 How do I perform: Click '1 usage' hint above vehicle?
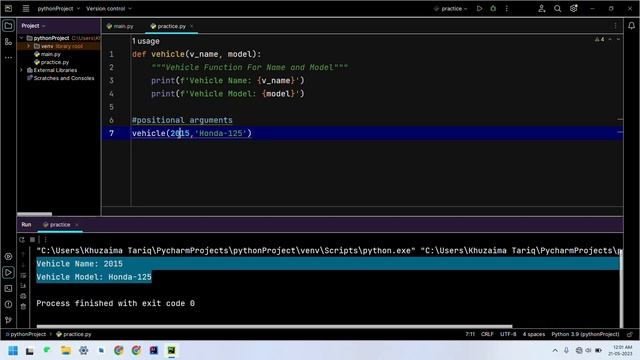tap(146, 41)
